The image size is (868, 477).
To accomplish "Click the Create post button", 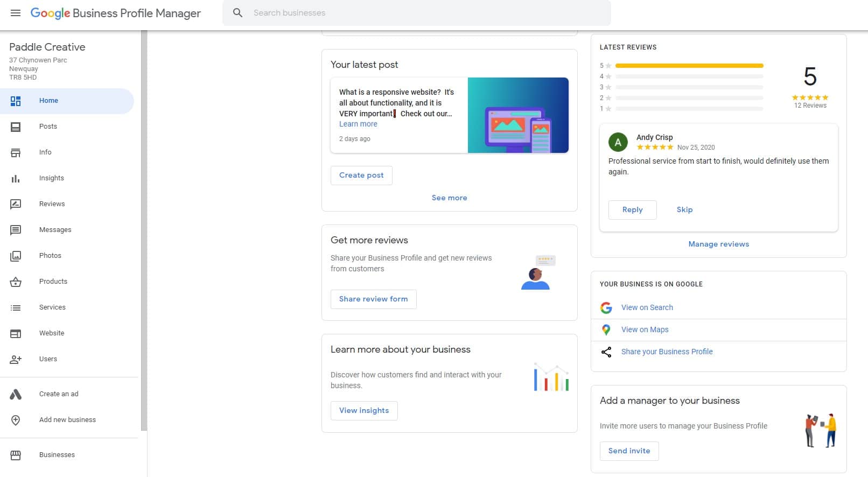I will pyautogui.click(x=361, y=176).
